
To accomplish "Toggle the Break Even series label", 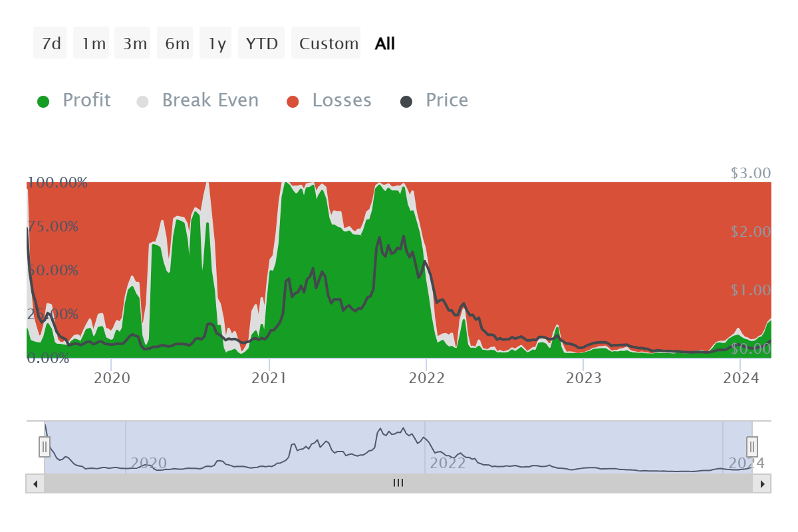I will [x=210, y=100].
